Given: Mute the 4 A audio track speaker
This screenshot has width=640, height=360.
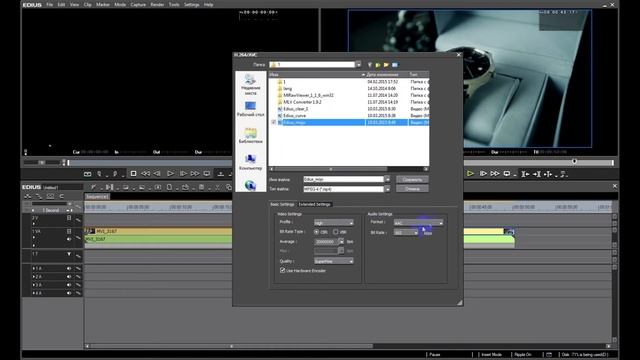Looking at the screenshot, I should click(x=69, y=293).
